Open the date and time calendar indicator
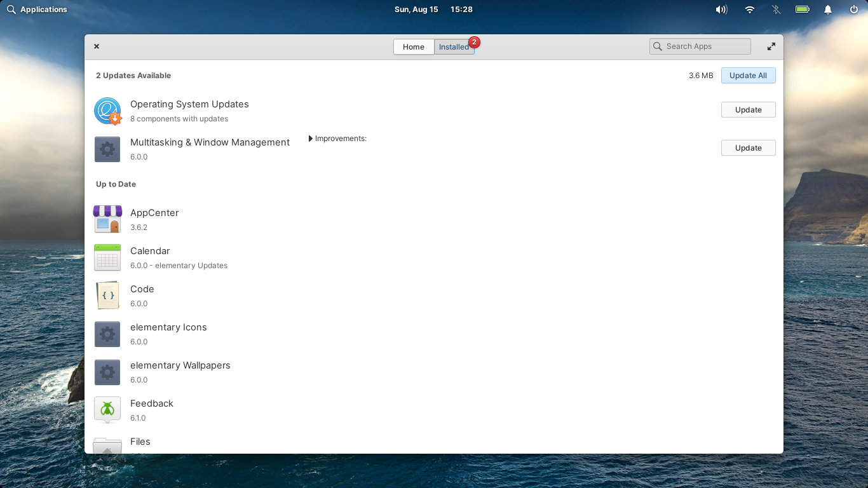This screenshot has height=488, width=868. [433, 10]
